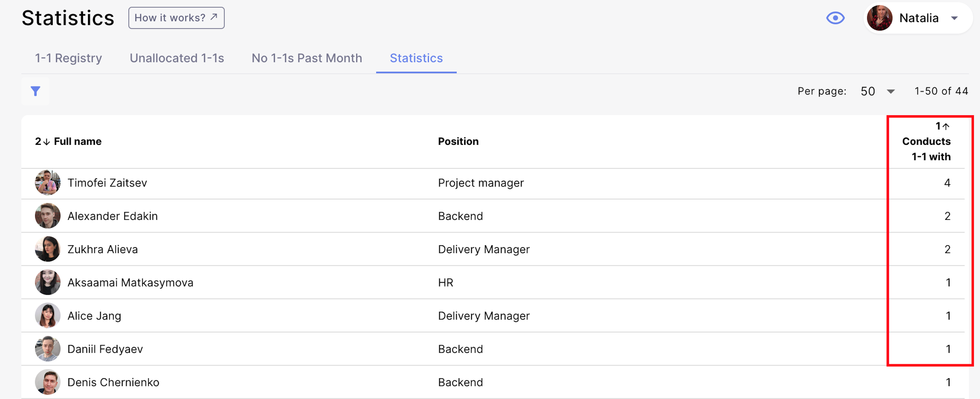Click the Statistics page heading

[68, 18]
